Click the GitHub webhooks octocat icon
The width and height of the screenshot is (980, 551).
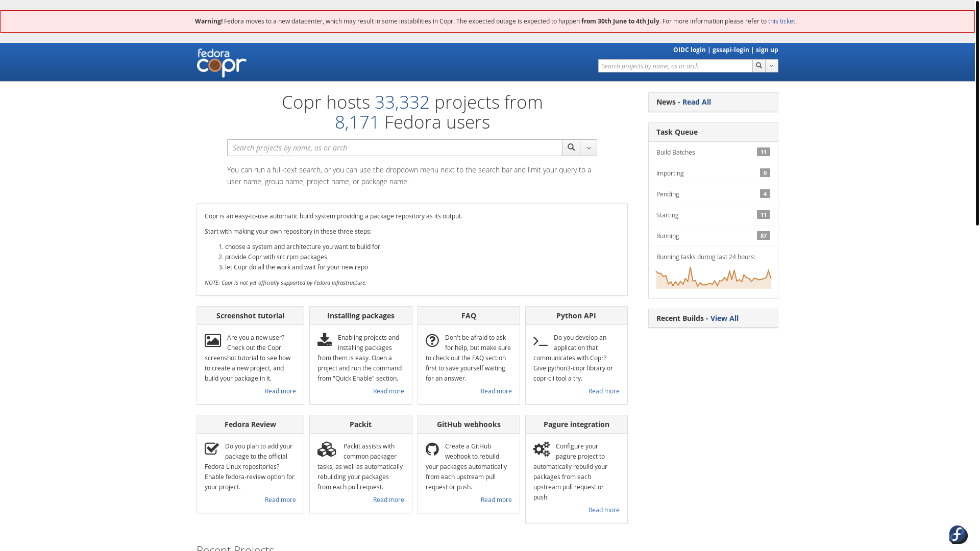click(x=432, y=449)
